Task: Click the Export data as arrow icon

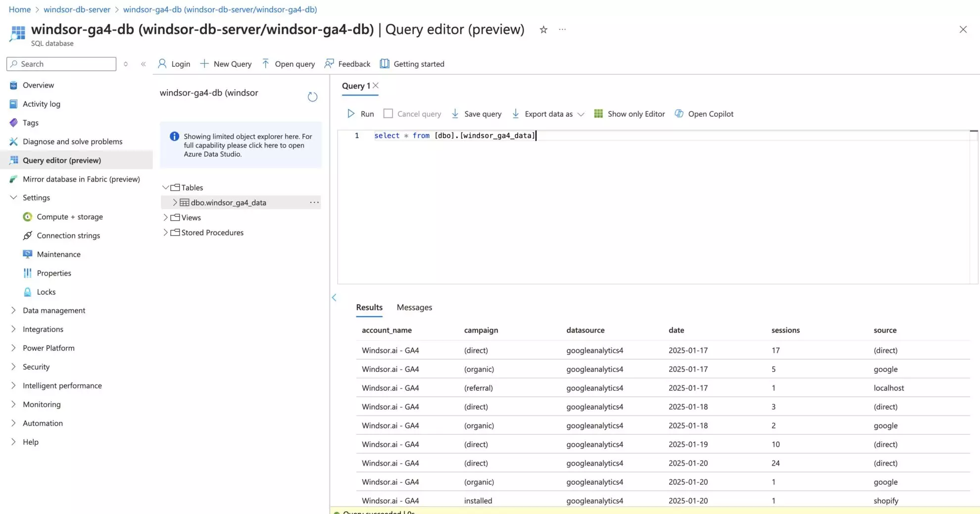Action: (x=515, y=114)
